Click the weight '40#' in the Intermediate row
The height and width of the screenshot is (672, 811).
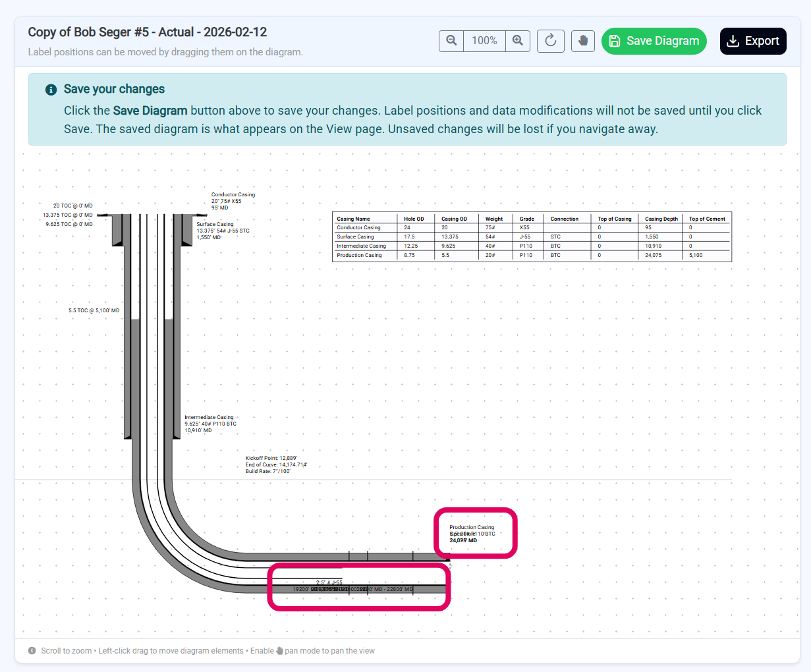[x=490, y=246]
